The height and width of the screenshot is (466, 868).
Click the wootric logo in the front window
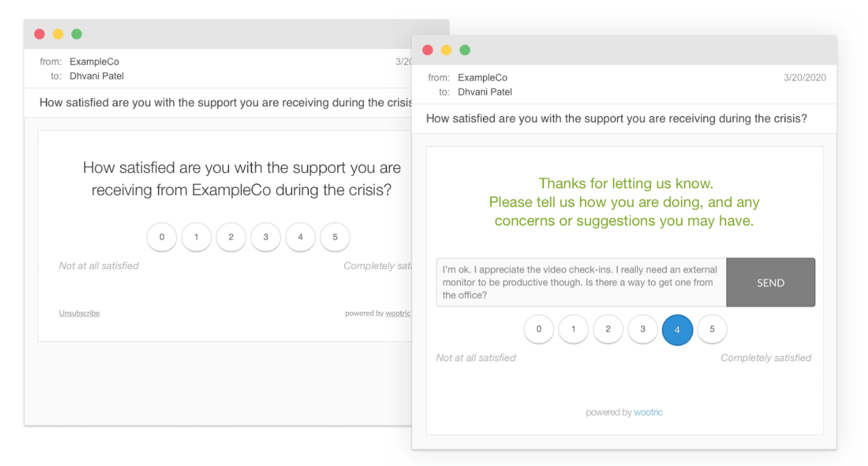coord(648,412)
